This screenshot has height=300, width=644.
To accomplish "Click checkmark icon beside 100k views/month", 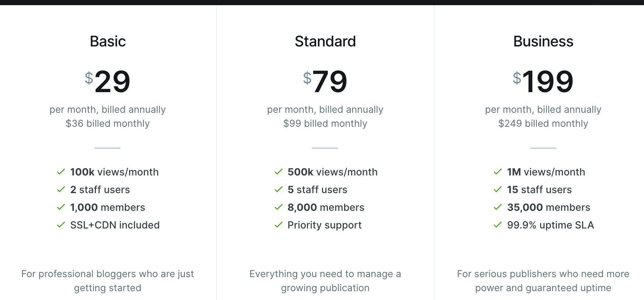I will point(61,172).
